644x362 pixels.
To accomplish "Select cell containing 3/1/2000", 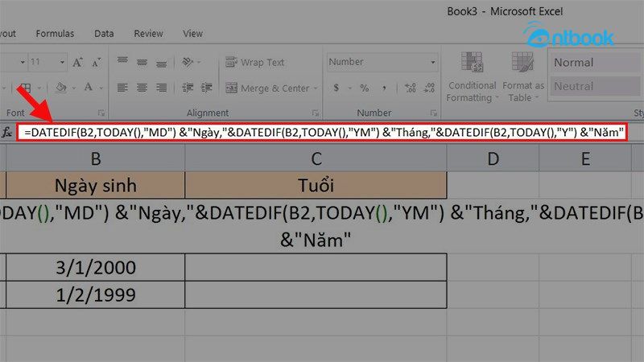I will 95,268.
